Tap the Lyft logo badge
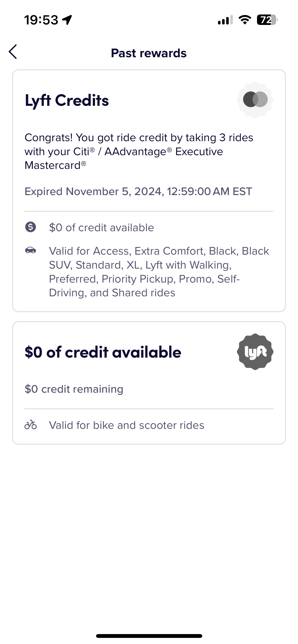 click(x=255, y=352)
